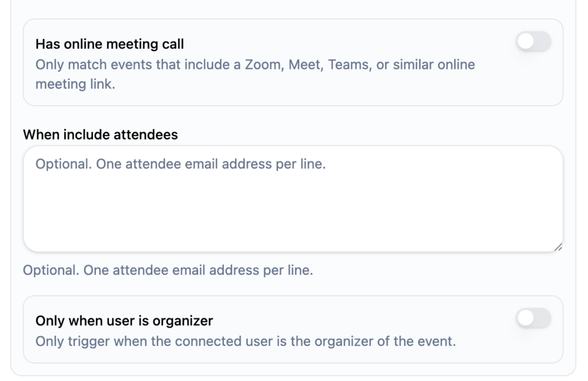Click the "When include attendees" field label
This screenshot has width=588, height=381.
click(100, 134)
